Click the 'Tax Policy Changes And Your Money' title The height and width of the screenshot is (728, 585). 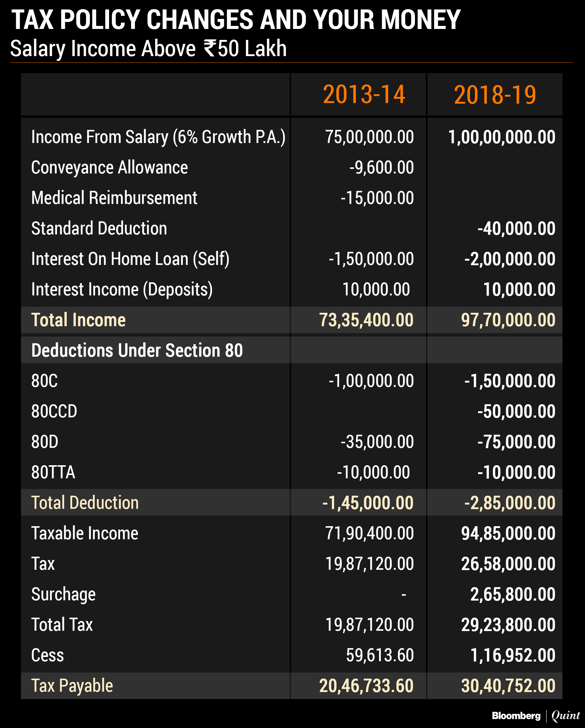[236, 20]
